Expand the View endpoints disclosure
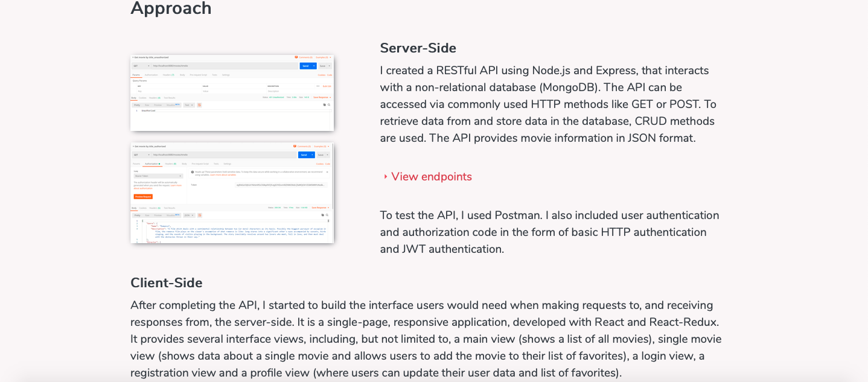Screen dimensions: 868x382 431,177
